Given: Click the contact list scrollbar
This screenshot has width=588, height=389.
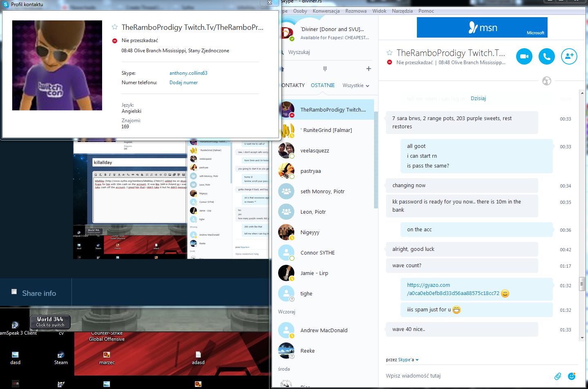Looking at the screenshot, I should 376,159.
